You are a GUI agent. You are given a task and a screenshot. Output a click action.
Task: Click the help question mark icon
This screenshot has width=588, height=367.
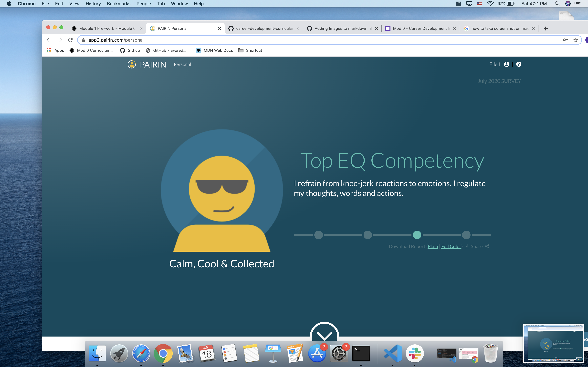518,64
